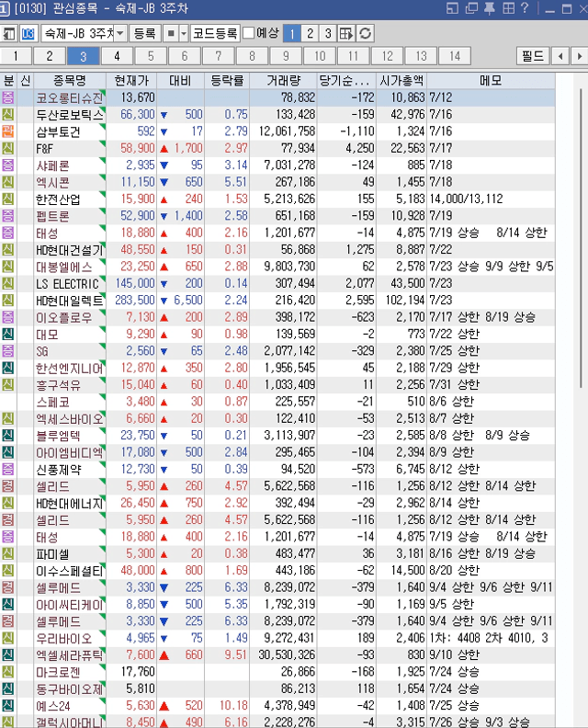Select the highlighted watchlist tab 3
The height and width of the screenshot is (728, 588).
(84, 56)
